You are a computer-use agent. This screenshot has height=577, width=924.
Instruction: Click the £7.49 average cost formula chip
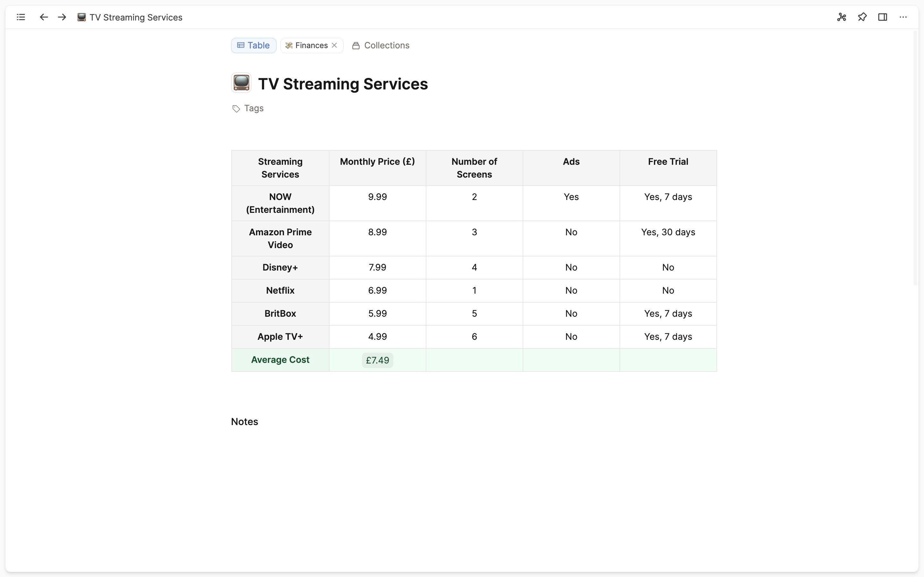pyautogui.click(x=377, y=360)
